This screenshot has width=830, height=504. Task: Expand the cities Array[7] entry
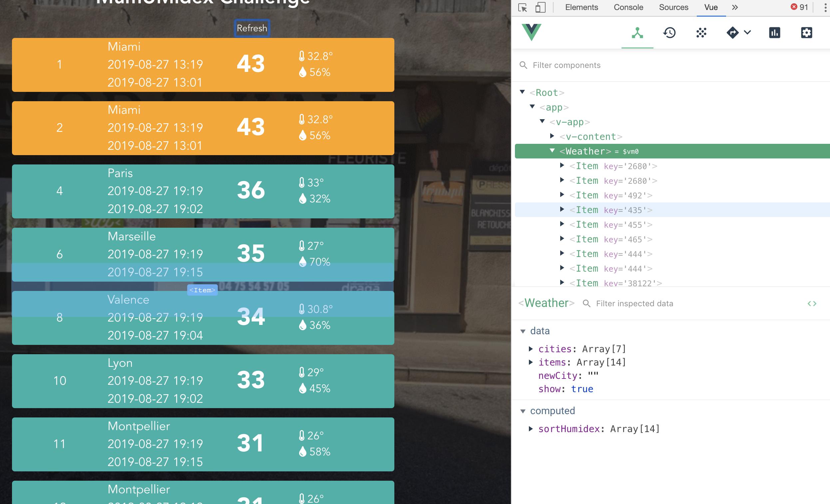[x=531, y=349]
